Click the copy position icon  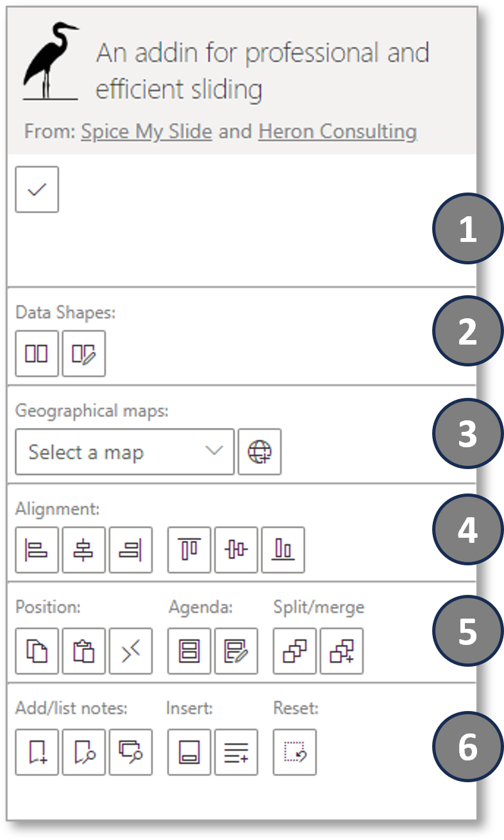click(x=37, y=651)
